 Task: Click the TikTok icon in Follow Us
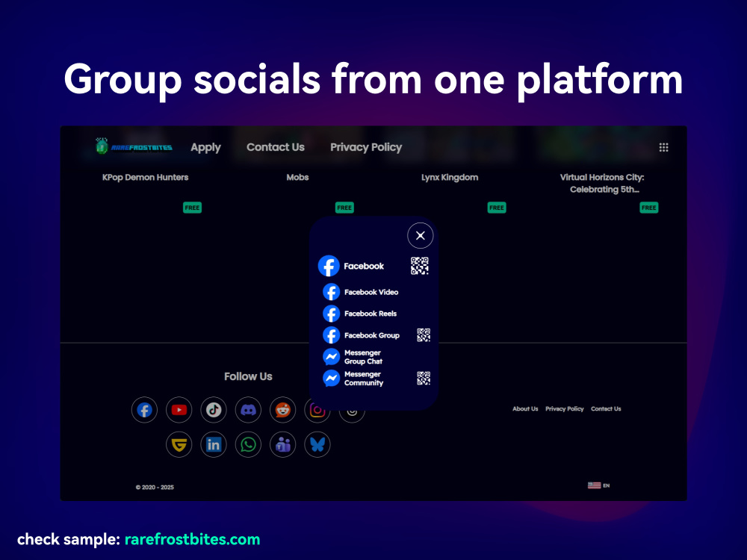pyautogui.click(x=214, y=410)
